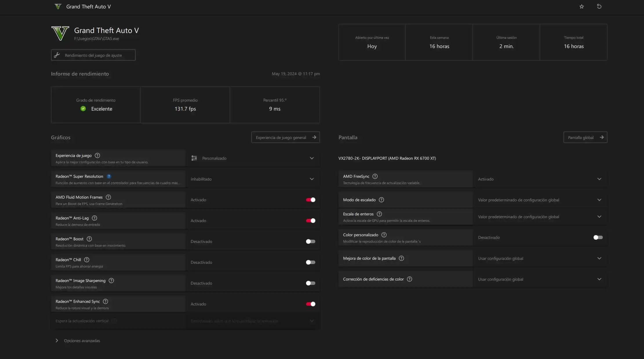The height and width of the screenshot is (359, 644).
Task: Click the reset arrow icon at top right
Action: 599,6
